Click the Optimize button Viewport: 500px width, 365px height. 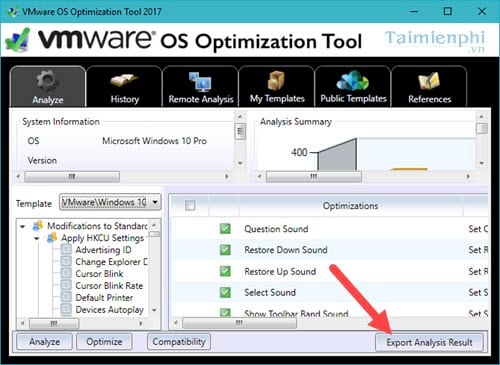point(104,342)
